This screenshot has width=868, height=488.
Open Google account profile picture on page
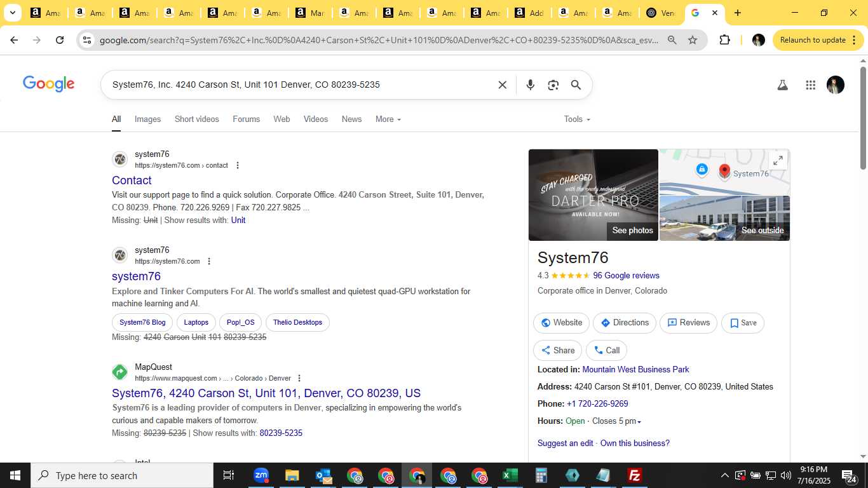point(836,85)
